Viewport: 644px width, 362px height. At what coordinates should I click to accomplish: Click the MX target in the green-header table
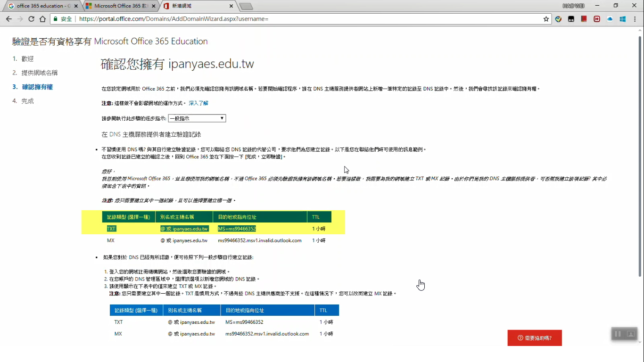pyautogui.click(x=259, y=240)
